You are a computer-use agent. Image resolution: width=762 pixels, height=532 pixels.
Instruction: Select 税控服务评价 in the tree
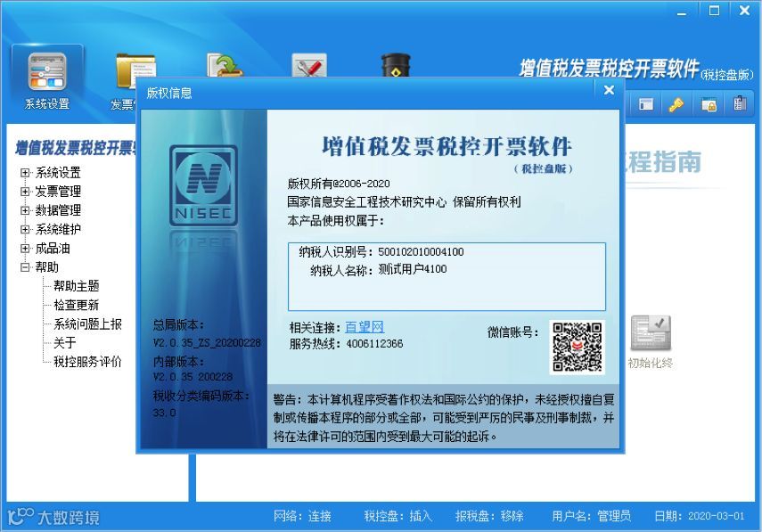pyautogui.click(x=87, y=362)
